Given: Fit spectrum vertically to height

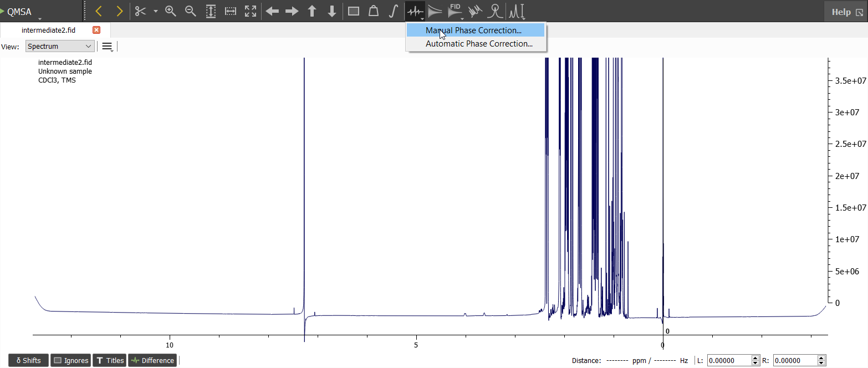Looking at the screenshot, I should [x=211, y=11].
